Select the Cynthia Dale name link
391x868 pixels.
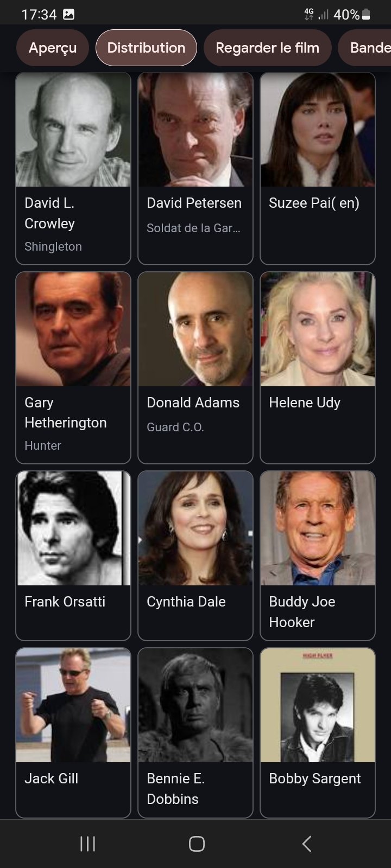(186, 602)
